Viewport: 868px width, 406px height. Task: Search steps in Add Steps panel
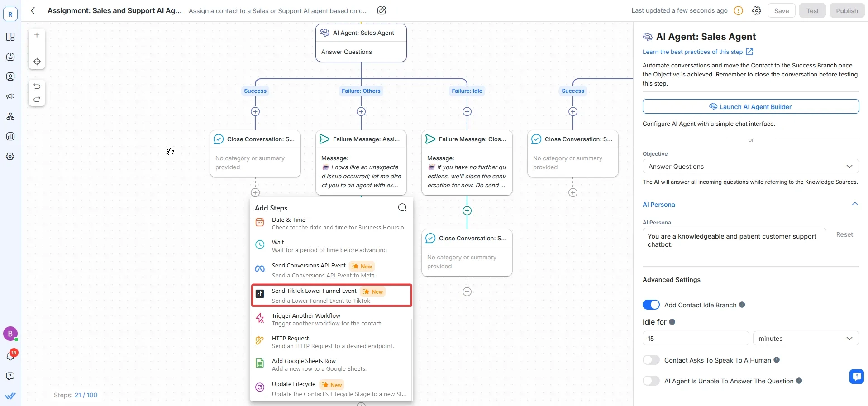coord(402,208)
